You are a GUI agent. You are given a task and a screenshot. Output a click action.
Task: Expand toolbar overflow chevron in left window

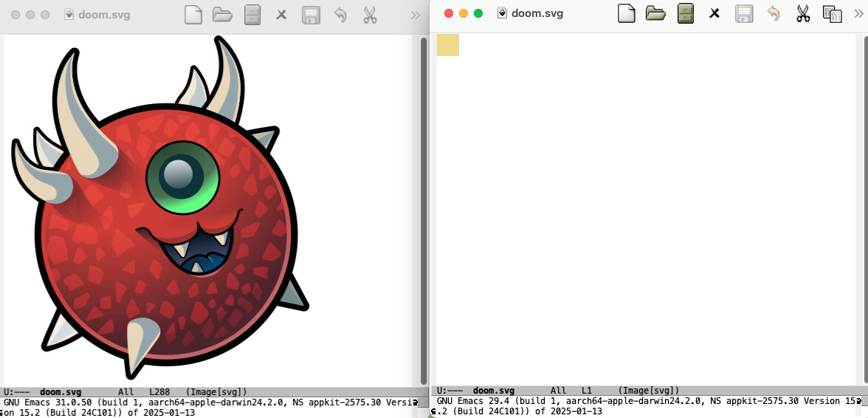tap(415, 16)
